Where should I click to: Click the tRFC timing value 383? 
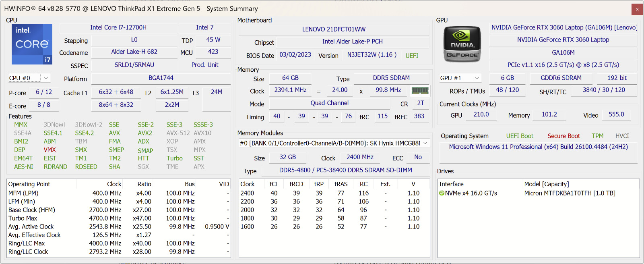[419, 116]
